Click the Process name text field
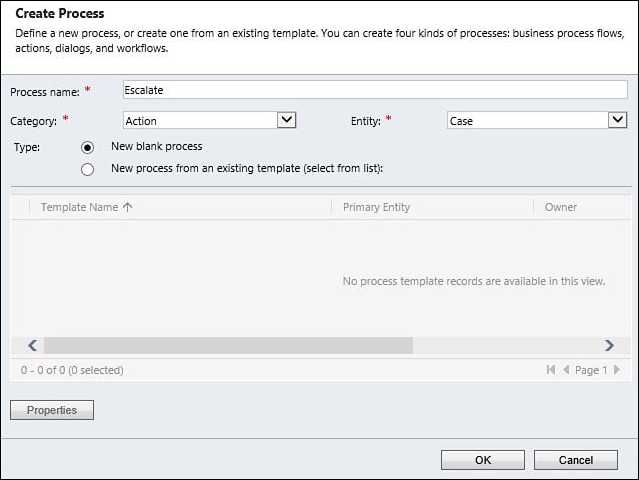Image resolution: width=639 pixels, height=480 pixels. pos(374,90)
